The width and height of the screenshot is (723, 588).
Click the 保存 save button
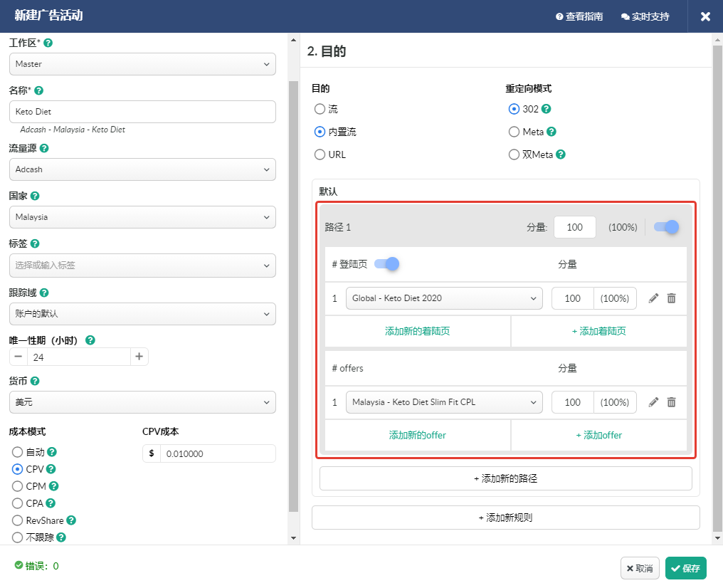[x=685, y=568]
